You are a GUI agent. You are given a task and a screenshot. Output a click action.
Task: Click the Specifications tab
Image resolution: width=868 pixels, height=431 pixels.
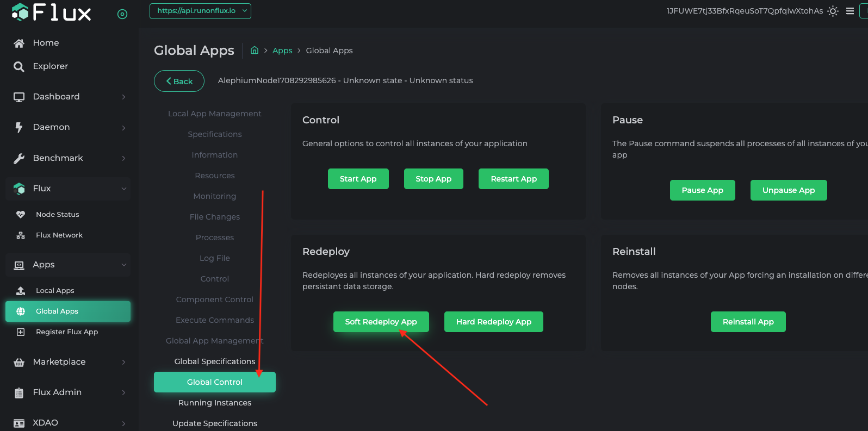tap(215, 134)
